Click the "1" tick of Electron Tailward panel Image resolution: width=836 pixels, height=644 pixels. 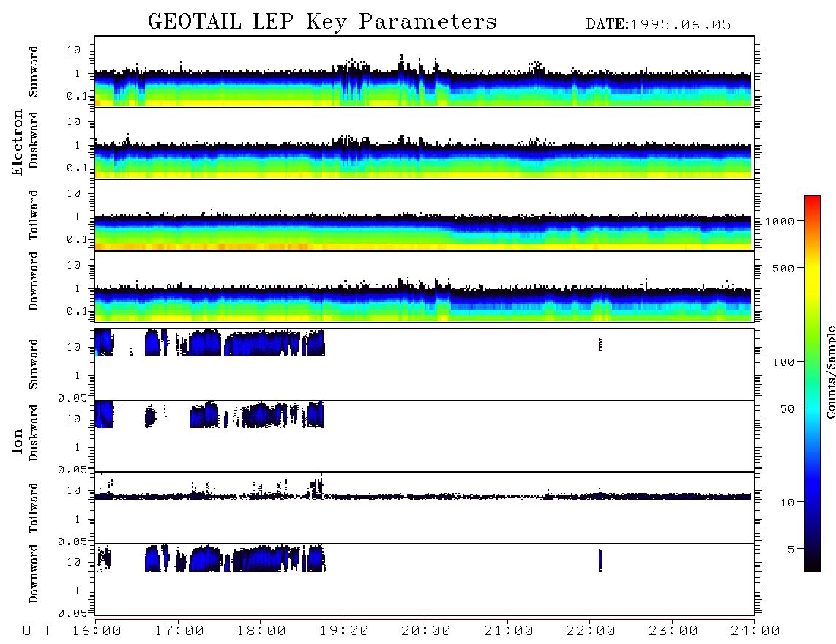point(78,217)
